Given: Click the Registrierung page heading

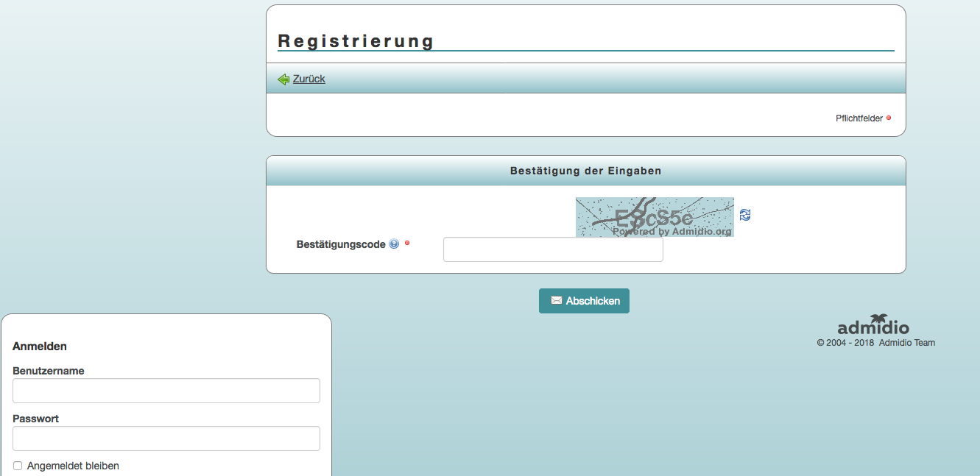Looking at the screenshot, I should point(356,41).
